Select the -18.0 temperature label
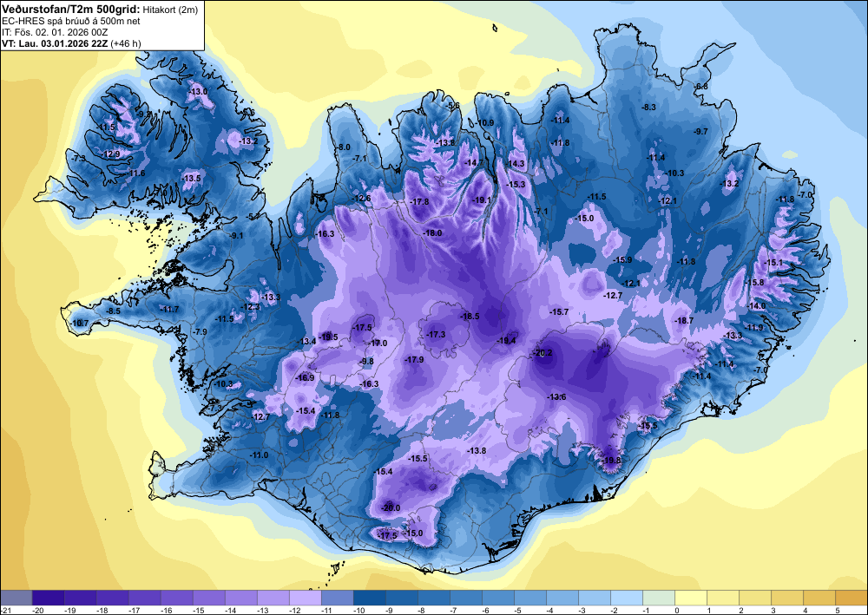The width and height of the screenshot is (868, 615). (432, 232)
